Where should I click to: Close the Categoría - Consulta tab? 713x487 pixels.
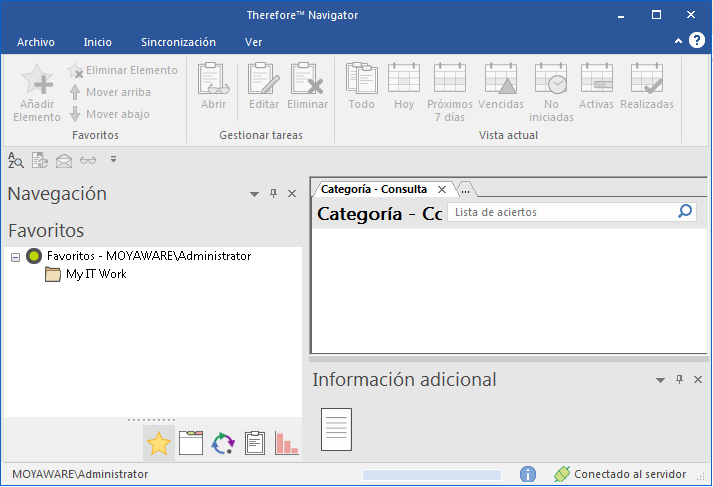tap(442, 190)
